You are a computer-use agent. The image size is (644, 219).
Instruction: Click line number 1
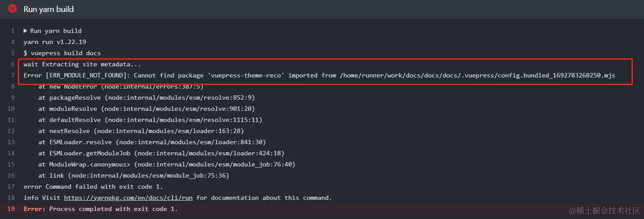coord(12,31)
